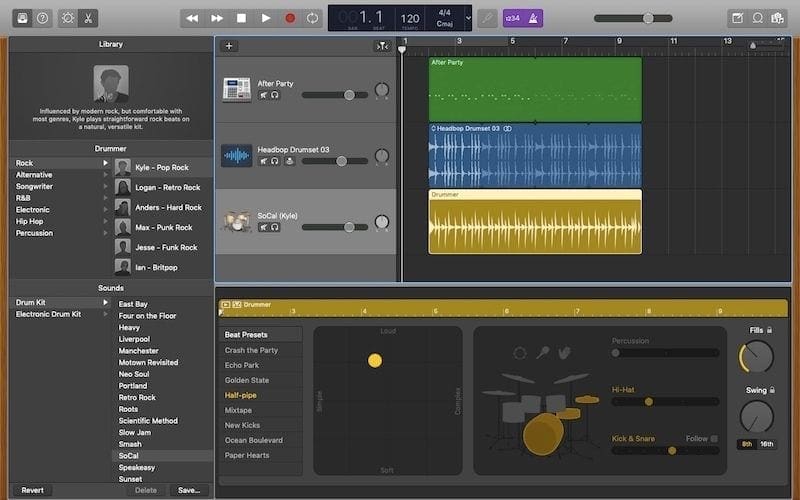The image size is (800, 500).
Task: Click the Headbop Drumset 03 waveform icon
Action: (237, 156)
